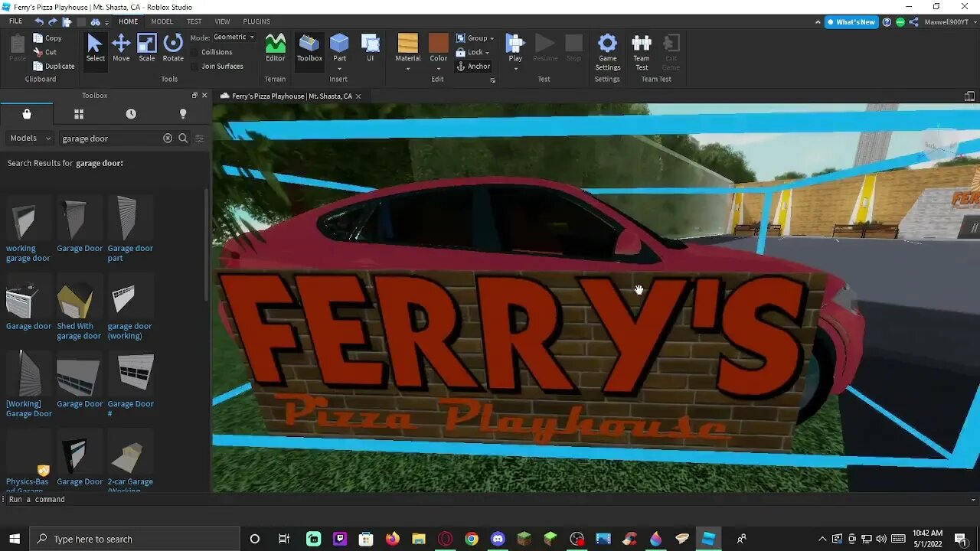Undock the Toolbox panel
Viewport: 980px width, 551px height.
coord(194,96)
